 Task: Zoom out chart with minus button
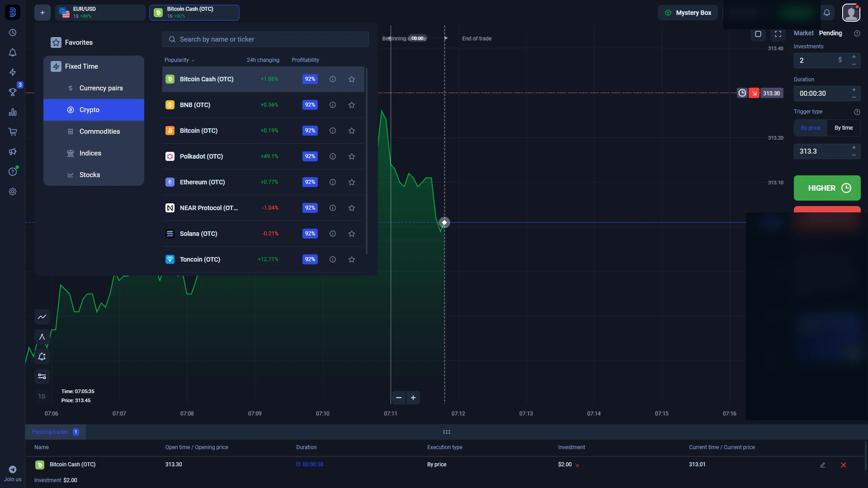399,398
